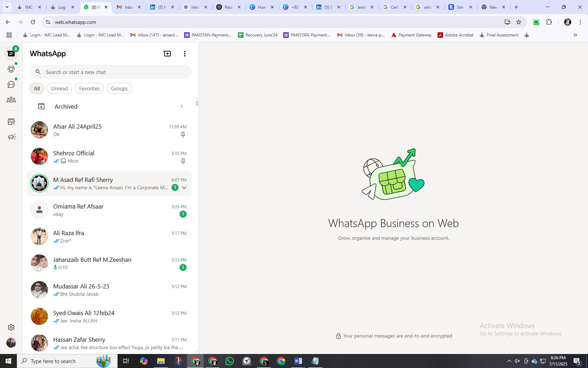
Task: Click the pin icon on Shehroz Official chat
Action: [183, 161]
